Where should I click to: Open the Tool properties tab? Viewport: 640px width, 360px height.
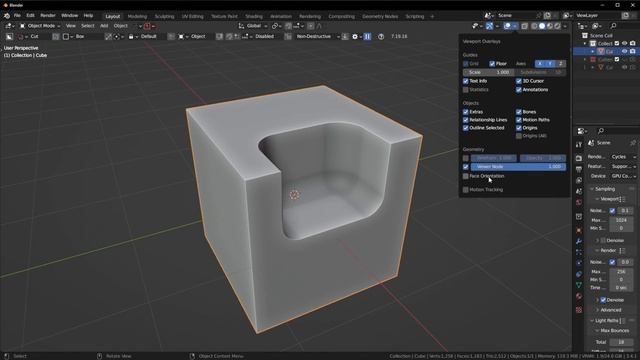point(579,144)
